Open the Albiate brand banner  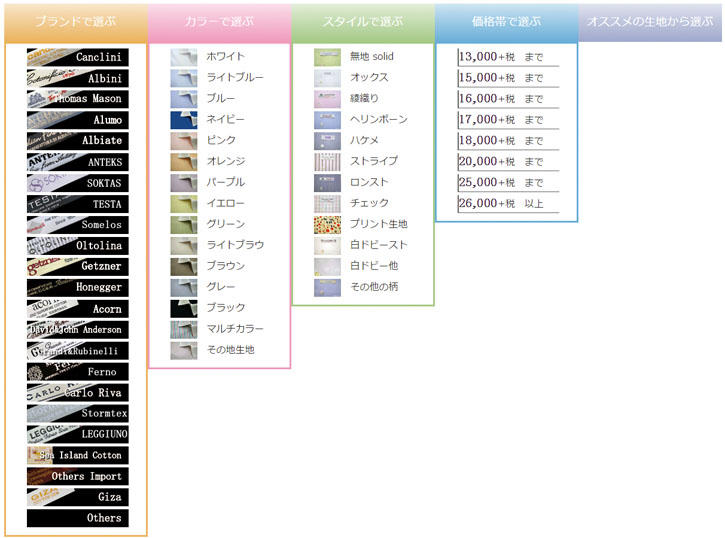point(76,141)
